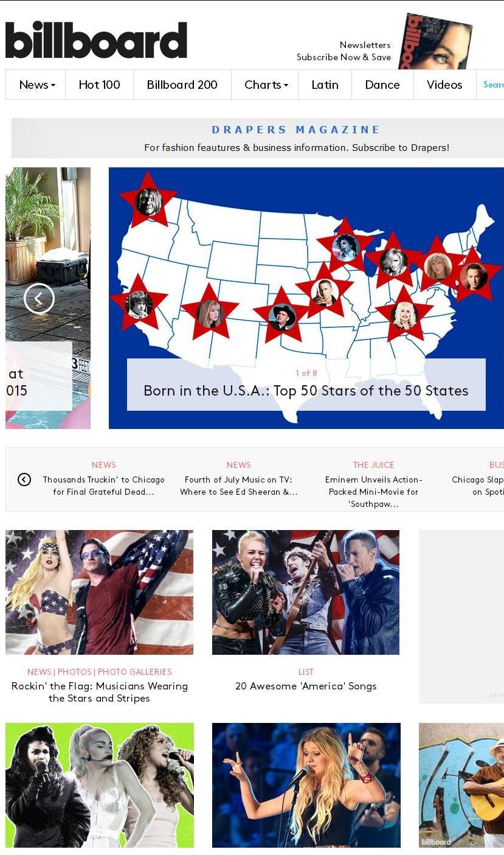Go to the Latin section
This screenshot has height=855, width=504.
click(325, 85)
